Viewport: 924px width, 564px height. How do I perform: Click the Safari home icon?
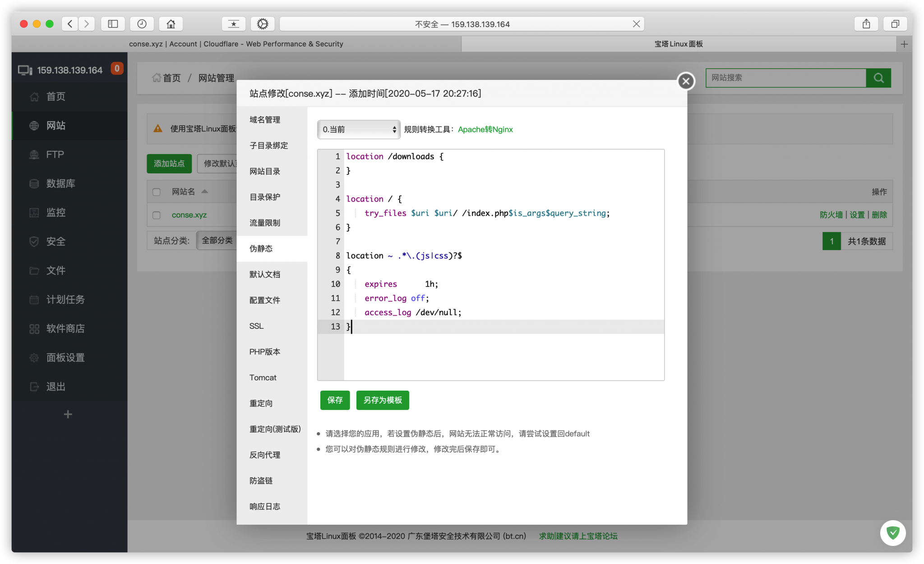171,24
